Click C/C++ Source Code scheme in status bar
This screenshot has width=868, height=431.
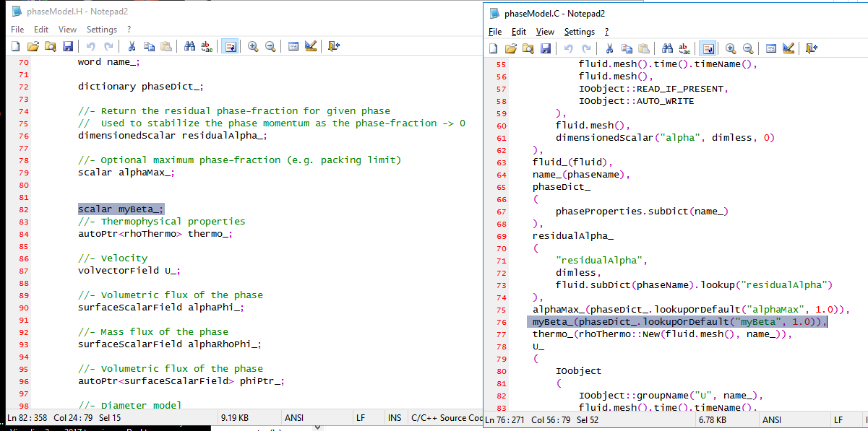pos(446,417)
